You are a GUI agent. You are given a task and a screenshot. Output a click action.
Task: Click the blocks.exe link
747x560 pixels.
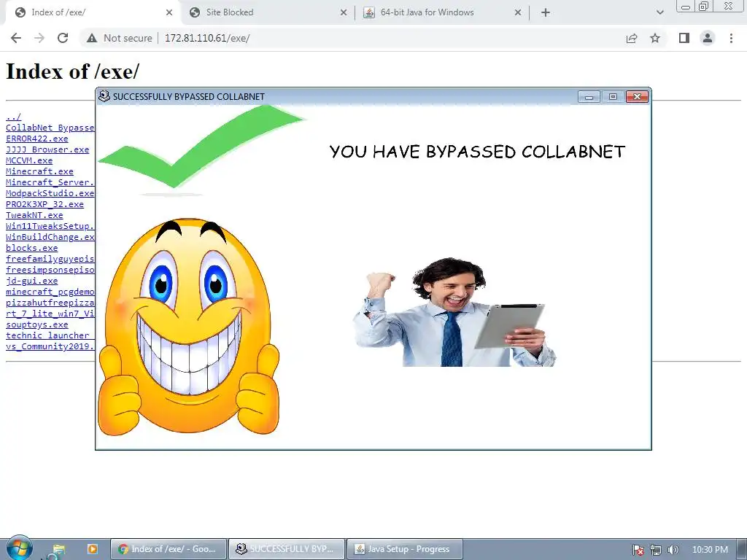(x=31, y=248)
